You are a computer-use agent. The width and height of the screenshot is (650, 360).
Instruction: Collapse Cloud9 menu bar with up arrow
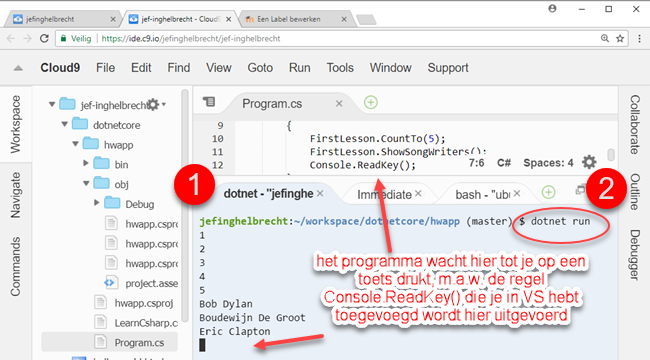[18, 68]
